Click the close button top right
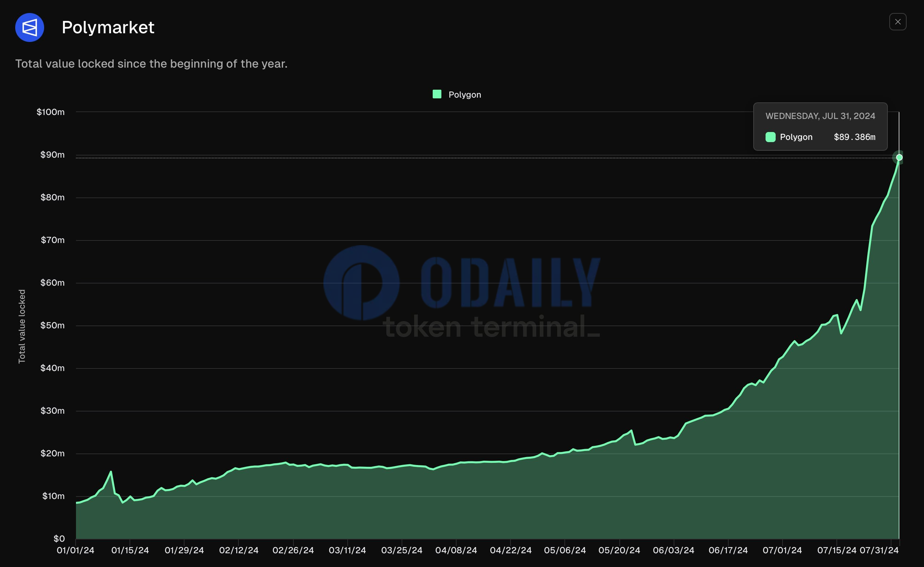Viewport: 924px width, 567px height. coord(898,21)
